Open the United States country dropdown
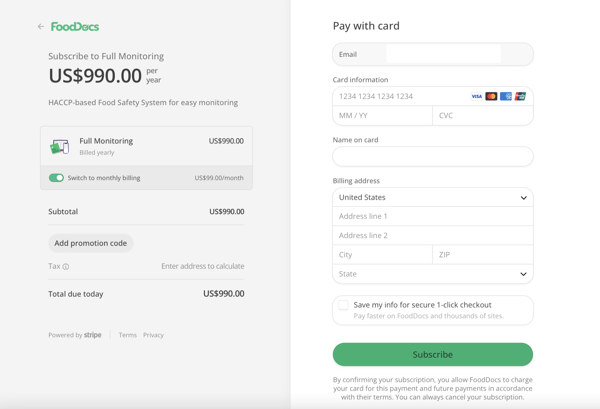The image size is (600, 409). [433, 197]
